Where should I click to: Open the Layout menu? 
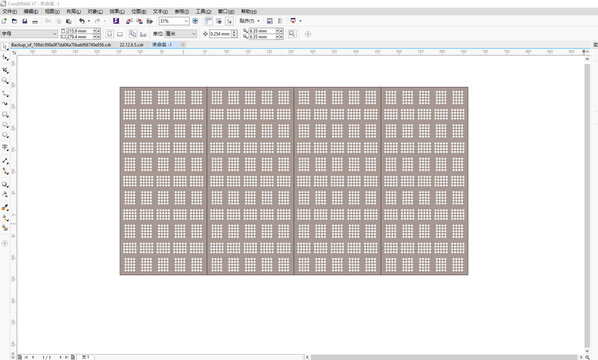(x=74, y=11)
